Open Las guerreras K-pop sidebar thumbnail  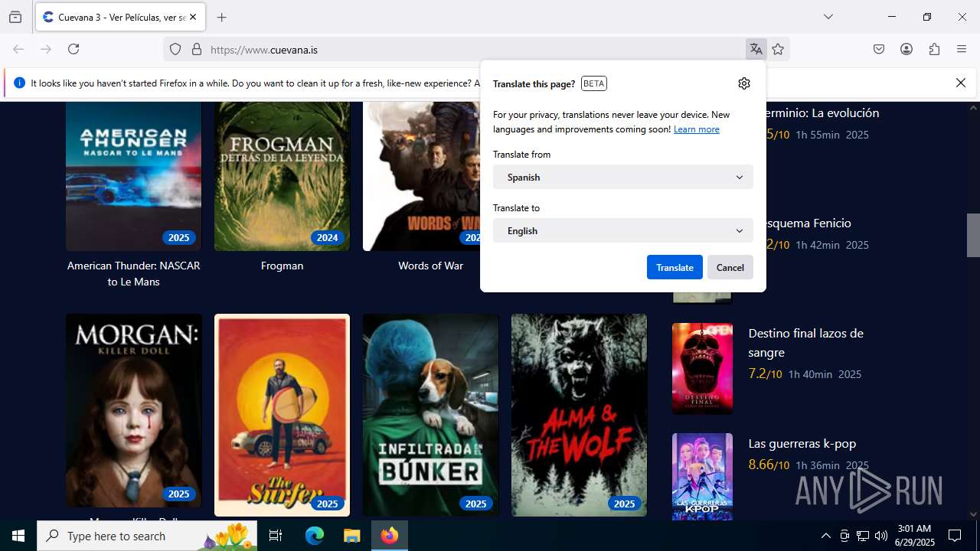tap(702, 477)
